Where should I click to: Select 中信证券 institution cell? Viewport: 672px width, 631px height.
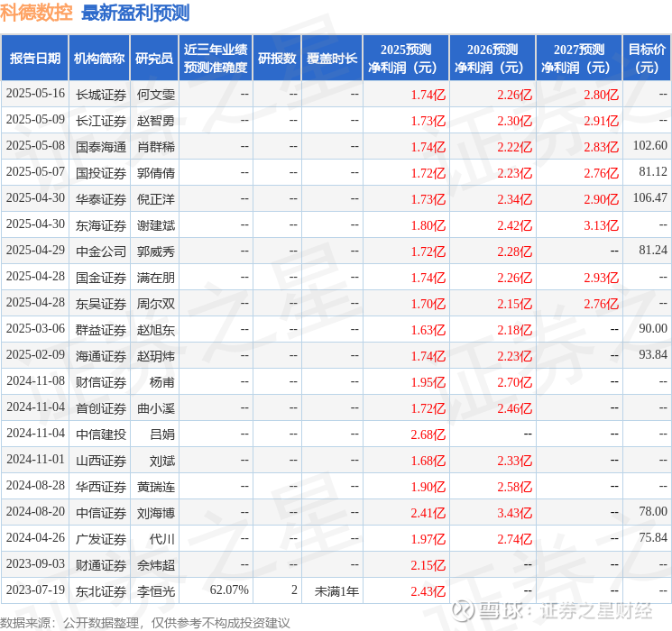[101, 513]
